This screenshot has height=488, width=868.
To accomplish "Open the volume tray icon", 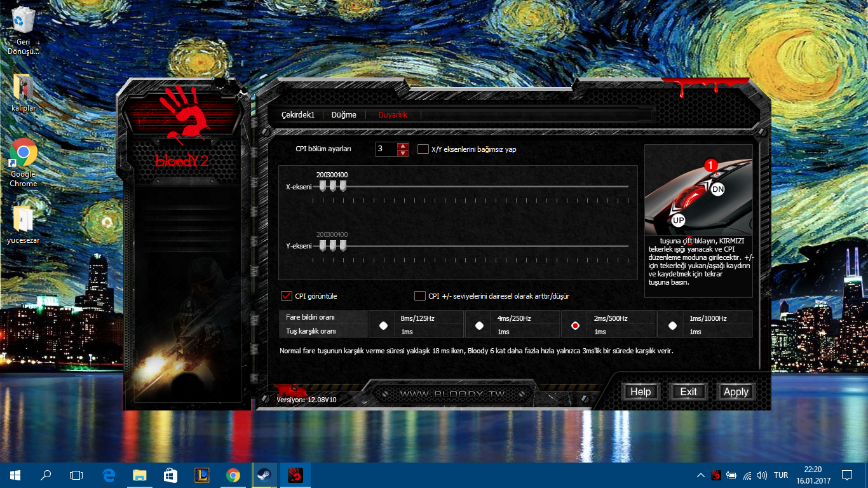I will click(x=762, y=475).
